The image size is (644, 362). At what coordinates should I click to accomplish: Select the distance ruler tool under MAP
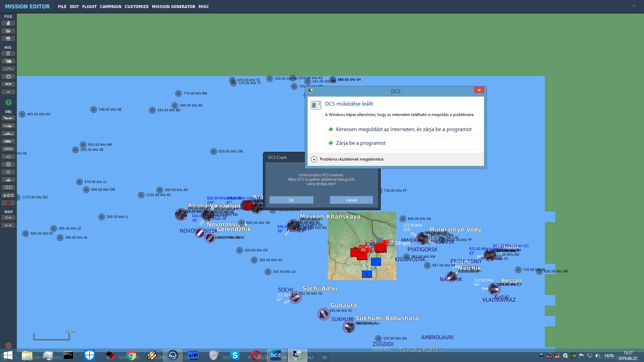click(8, 225)
